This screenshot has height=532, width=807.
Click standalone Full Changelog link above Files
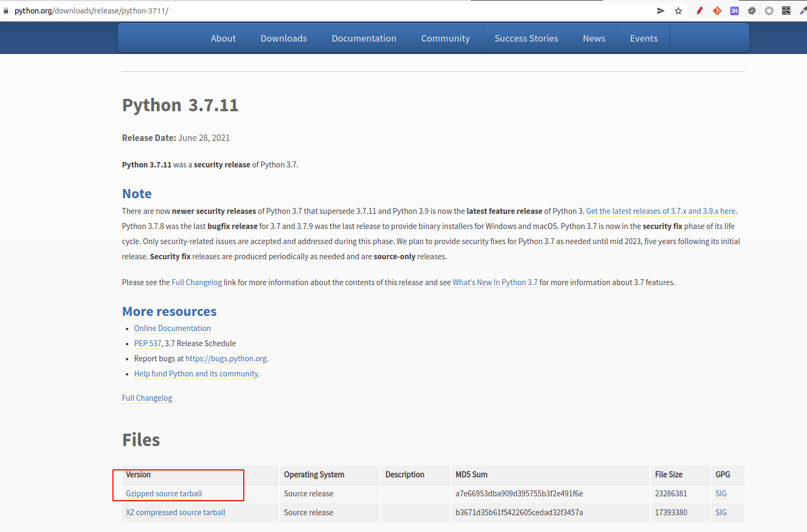(x=147, y=398)
